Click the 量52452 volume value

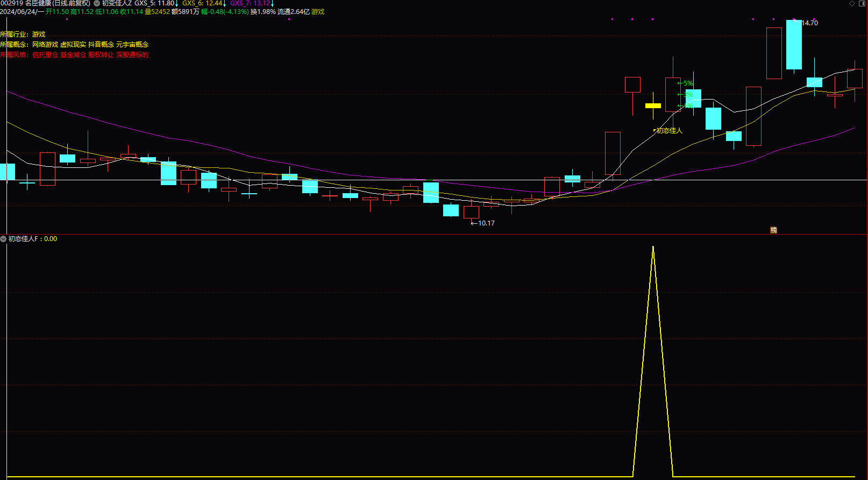point(157,12)
